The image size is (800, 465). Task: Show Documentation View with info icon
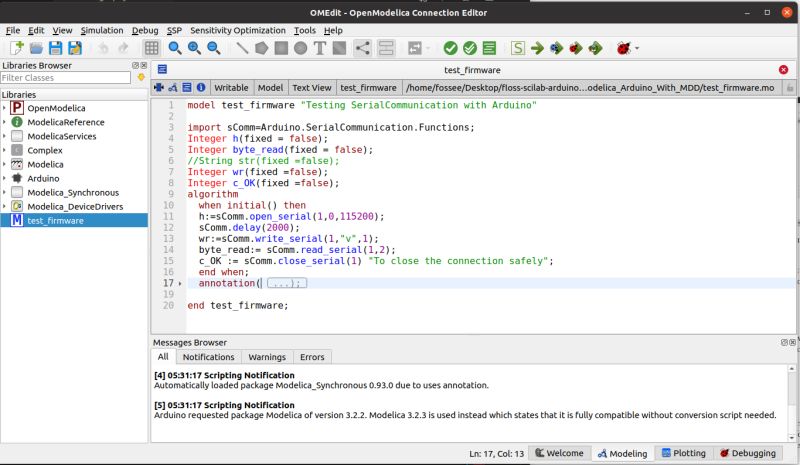click(x=201, y=87)
